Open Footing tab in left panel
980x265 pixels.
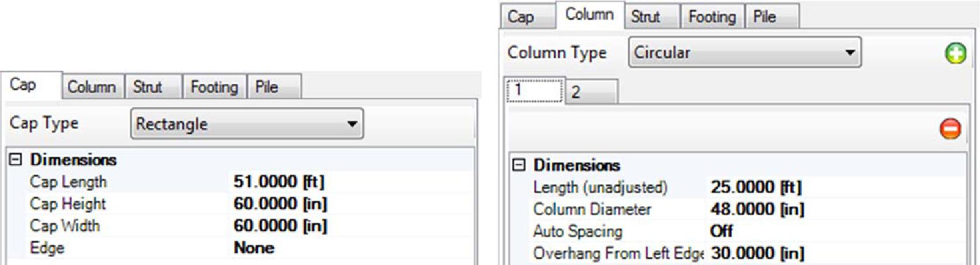214,87
